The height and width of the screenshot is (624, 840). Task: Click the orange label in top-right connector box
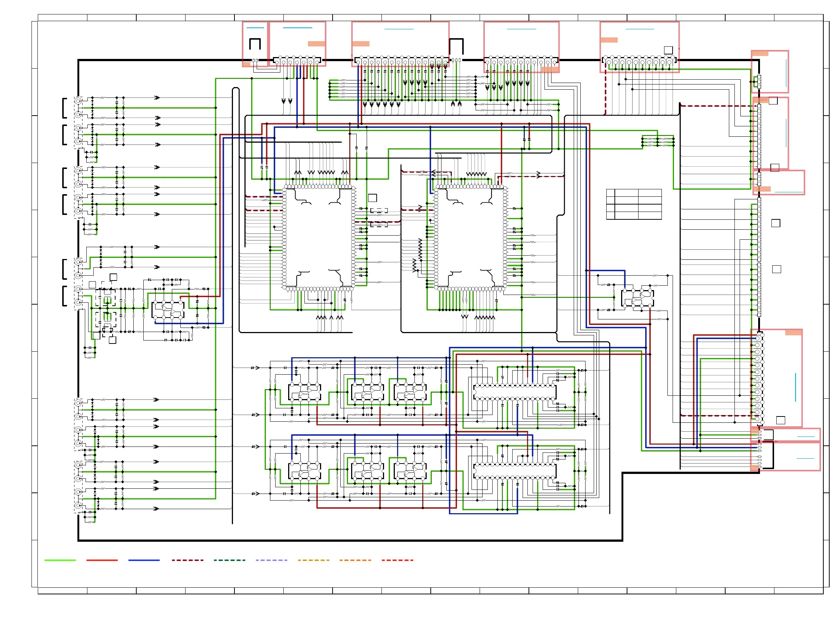tap(609, 40)
